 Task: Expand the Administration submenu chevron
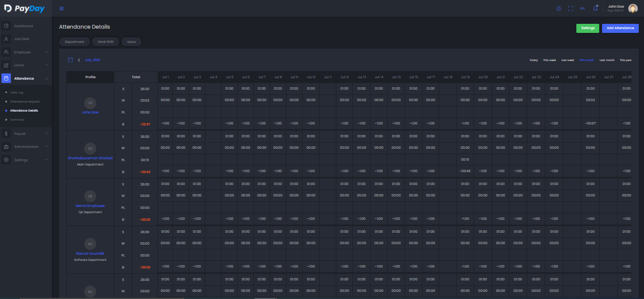(46, 147)
